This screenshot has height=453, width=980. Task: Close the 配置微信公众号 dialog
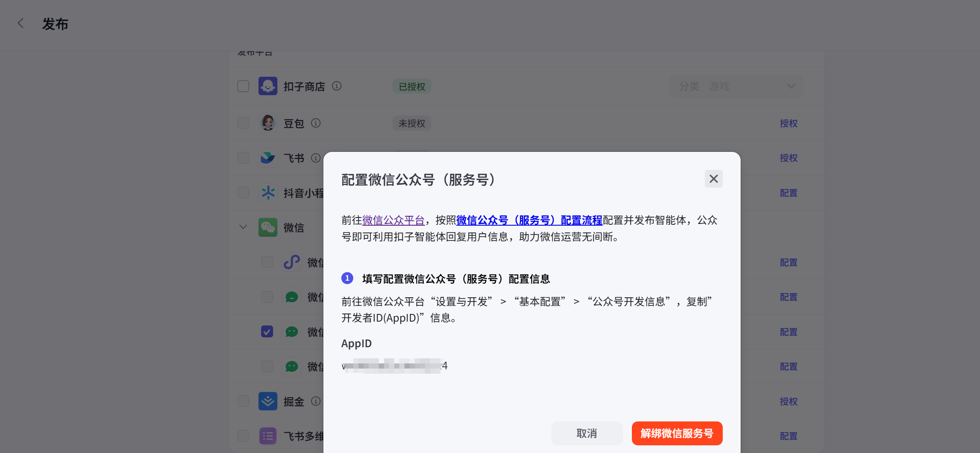pyautogui.click(x=713, y=179)
